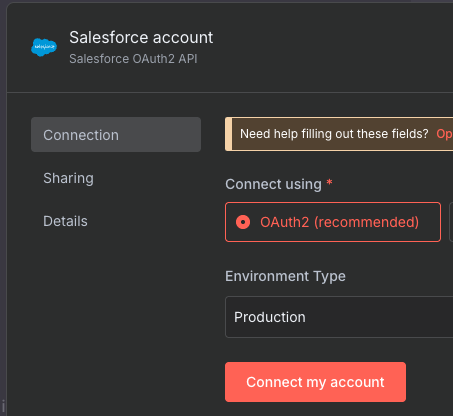
Task: Click the 'Need help filling out these fields?' notice
Action: tap(334, 134)
